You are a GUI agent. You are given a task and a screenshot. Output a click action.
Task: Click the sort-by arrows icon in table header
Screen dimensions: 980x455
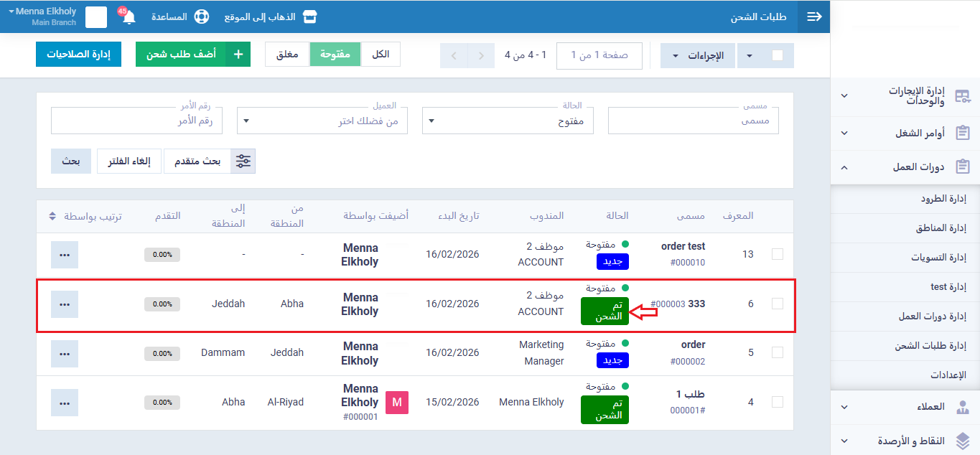tap(52, 216)
